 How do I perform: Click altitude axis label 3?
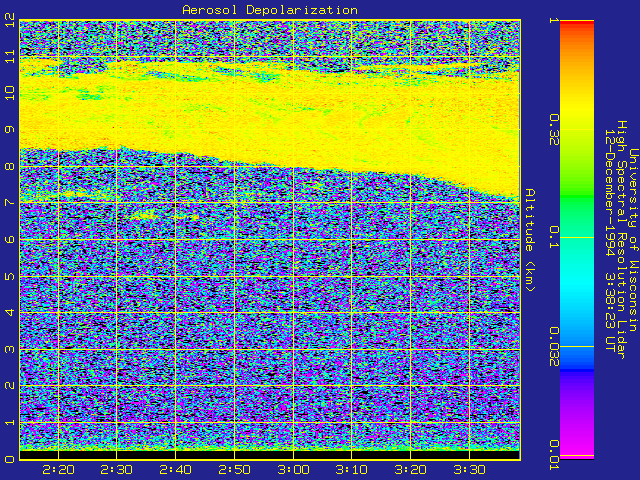pos(10,349)
